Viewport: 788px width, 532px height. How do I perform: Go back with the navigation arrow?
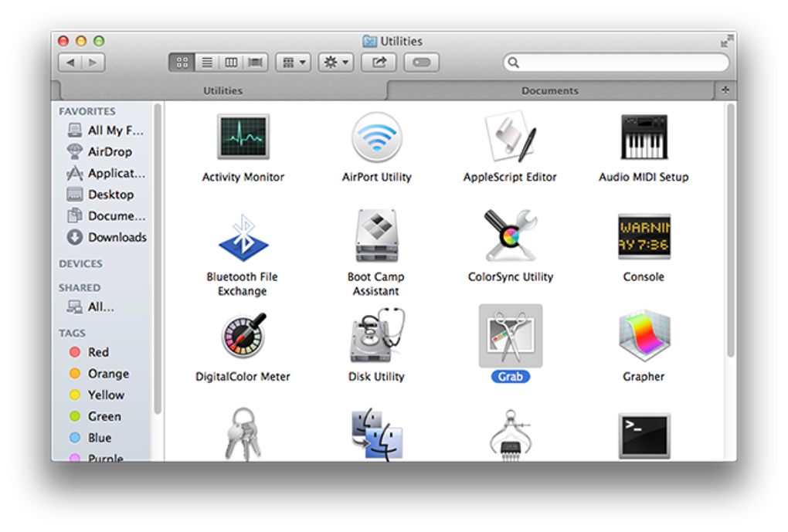tap(71, 63)
